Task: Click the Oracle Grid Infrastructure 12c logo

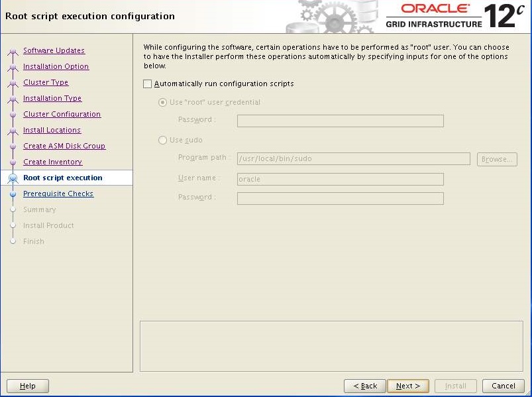Action: pyautogui.click(x=454, y=16)
